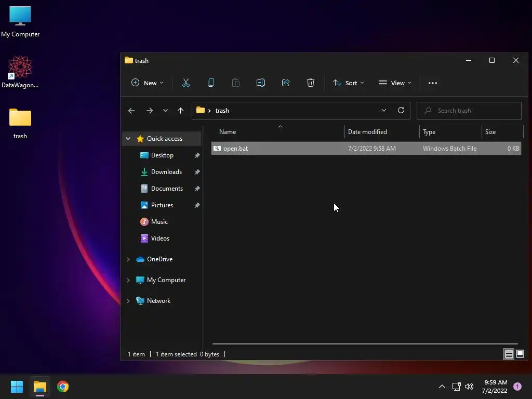Screen dimensions: 532x399
Task: Expand My Computer tree node
Action: pos(128,280)
